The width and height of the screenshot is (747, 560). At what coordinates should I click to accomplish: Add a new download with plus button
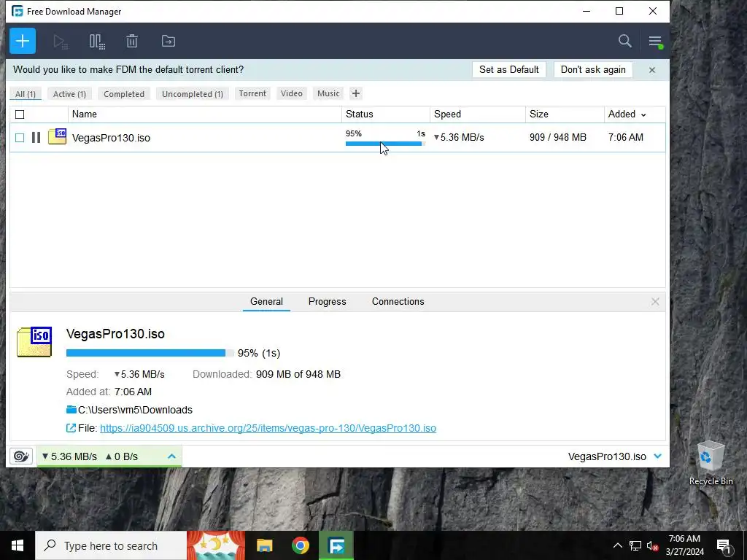pos(23,41)
